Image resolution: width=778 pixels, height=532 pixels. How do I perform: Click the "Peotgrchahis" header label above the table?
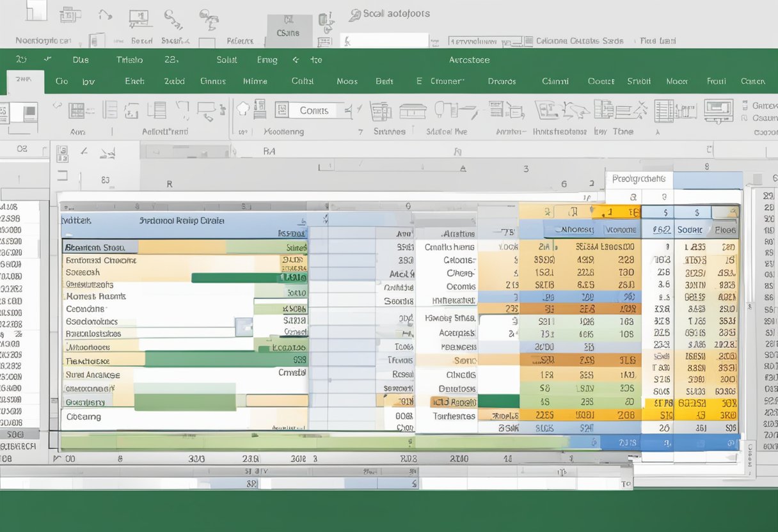[x=639, y=179]
